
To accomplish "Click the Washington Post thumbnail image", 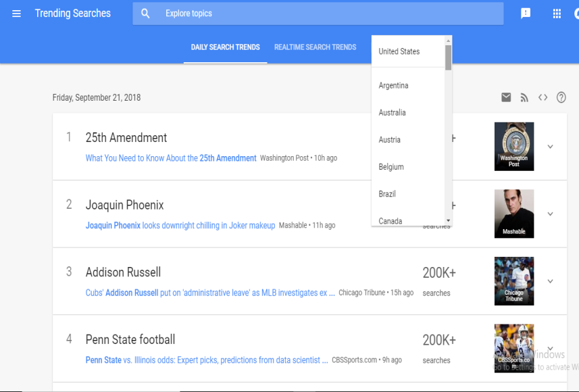I will point(514,147).
